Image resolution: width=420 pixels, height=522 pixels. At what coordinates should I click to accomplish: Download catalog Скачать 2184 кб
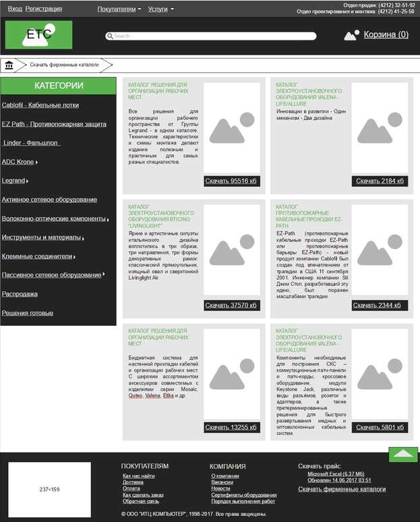pyautogui.click(x=380, y=181)
